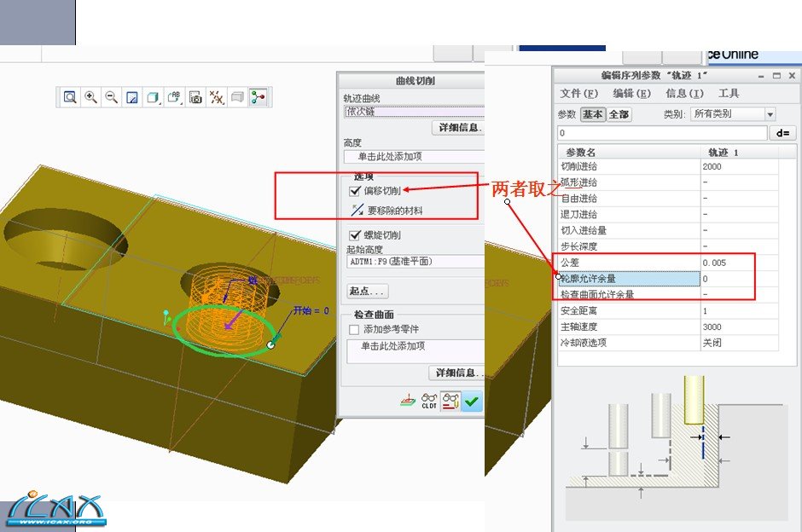Image resolution: width=802 pixels, height=532 pixels.
Task: Click the 轨迹 1 column header
Action: pyautogui.click(x=740, y=152)
